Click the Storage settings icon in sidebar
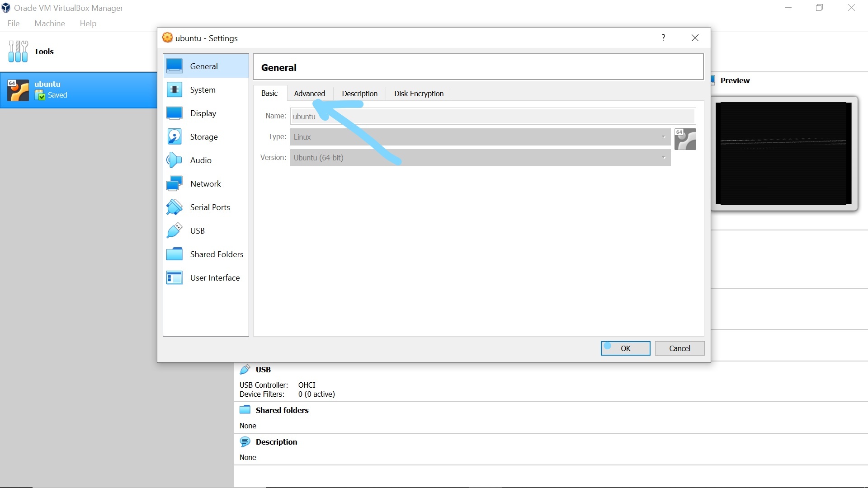Image resolution: width=868 pixels, height=488 pixels. point(175,136)
